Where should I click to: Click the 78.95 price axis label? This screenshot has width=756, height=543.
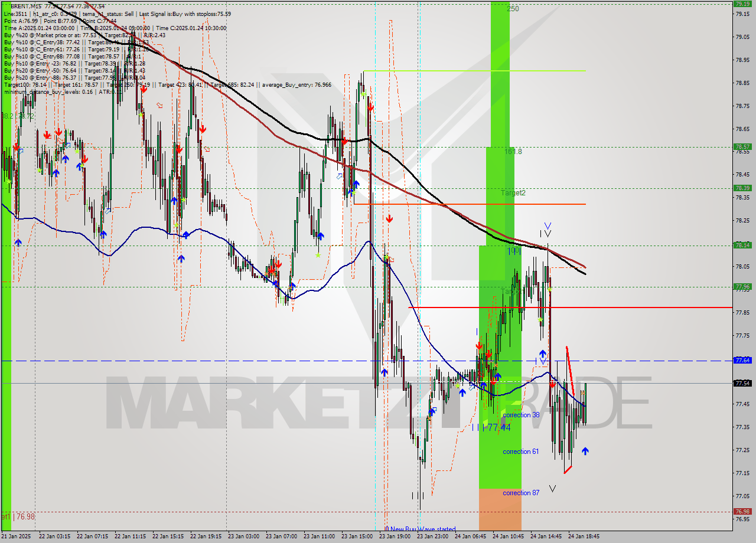click(742, 60)
